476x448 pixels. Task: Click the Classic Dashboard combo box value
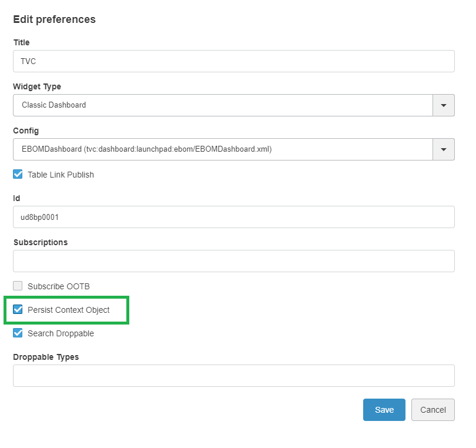tap(223, 105)
